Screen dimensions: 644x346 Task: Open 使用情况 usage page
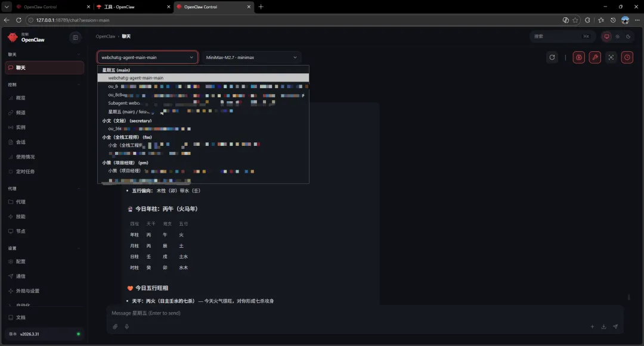click(x=44, y=157)
